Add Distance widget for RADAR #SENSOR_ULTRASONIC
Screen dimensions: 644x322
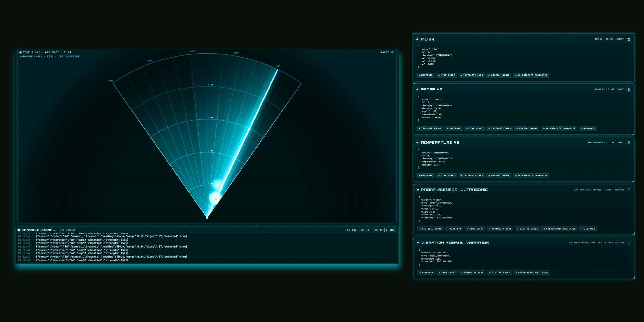point(588,229)
